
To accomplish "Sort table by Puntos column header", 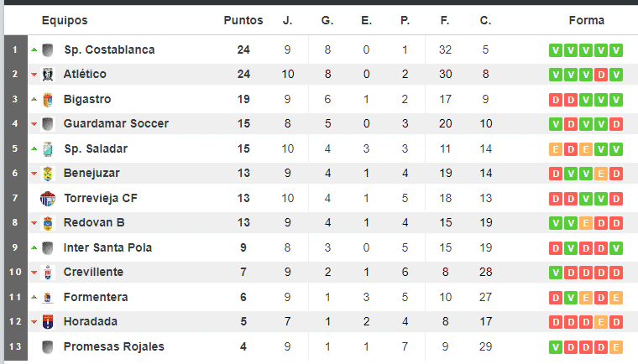I will point(243,20).
